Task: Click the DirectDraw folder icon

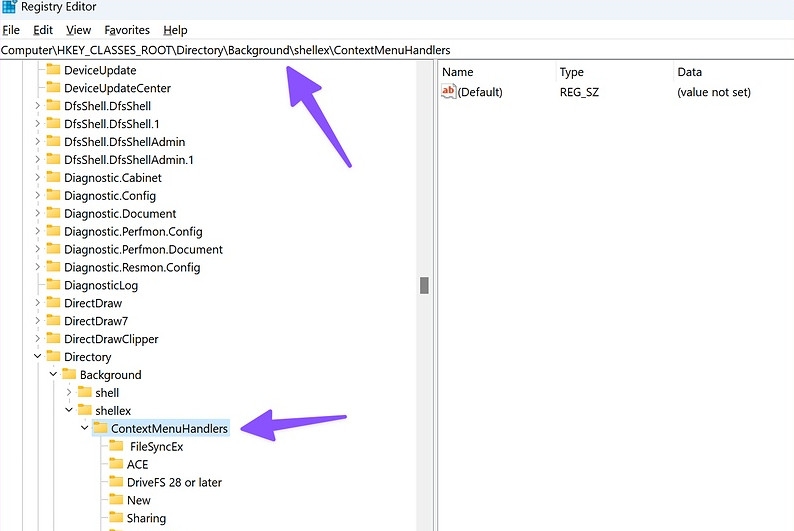Action: 53,303
